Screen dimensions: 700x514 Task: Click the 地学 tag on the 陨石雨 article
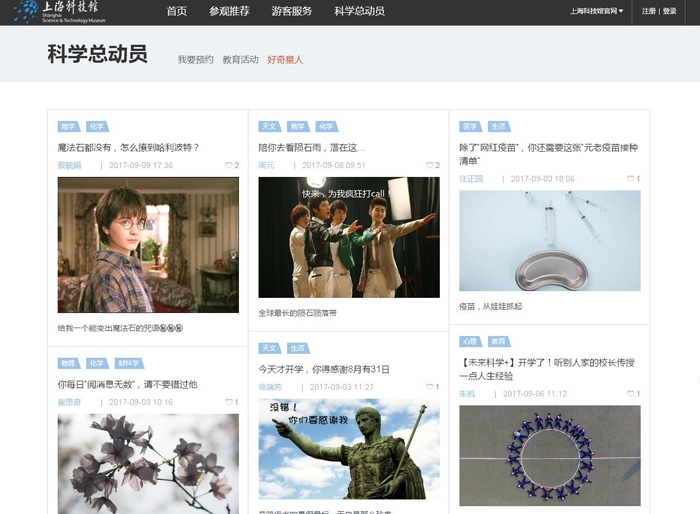(298, 126)
